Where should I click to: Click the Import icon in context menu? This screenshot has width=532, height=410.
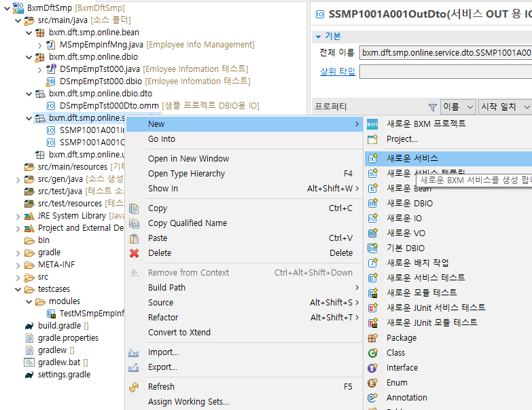coord(135,352)
